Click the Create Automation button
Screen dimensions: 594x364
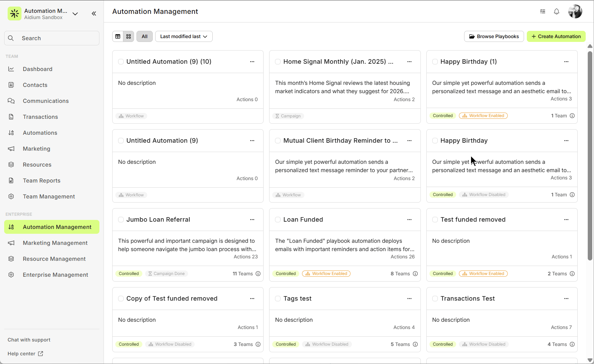(556, 36)
